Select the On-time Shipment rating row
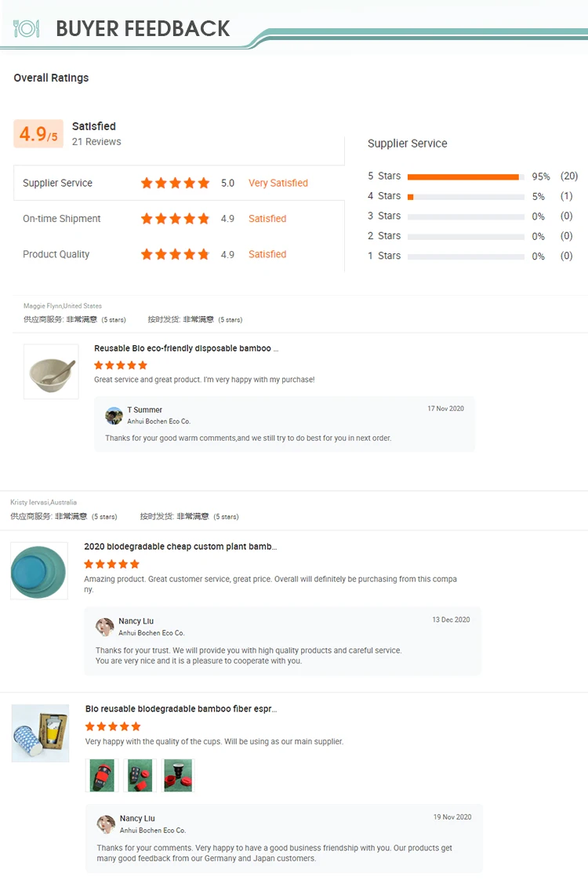This screenshot has height=895, width=588. tap(179, 219)
